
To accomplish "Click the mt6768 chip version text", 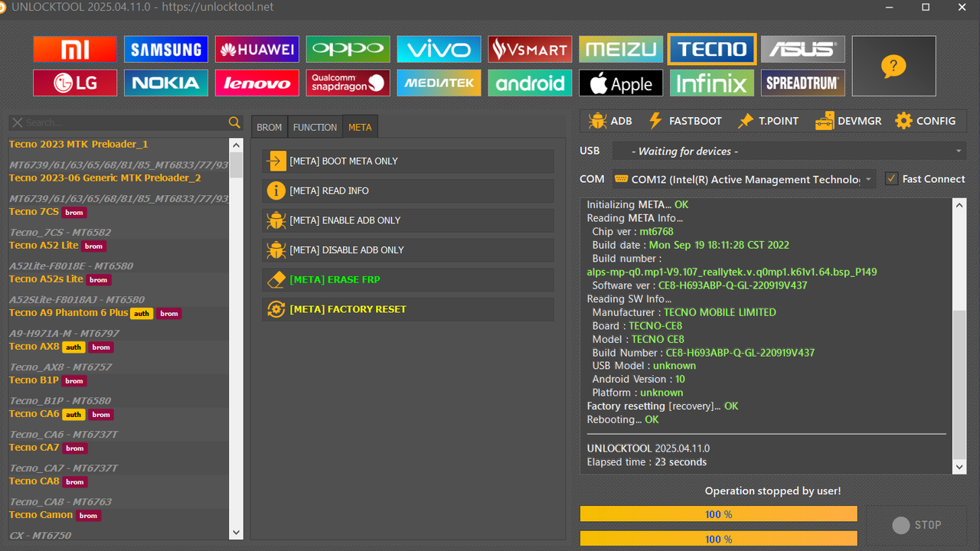I will click(656, 231).
